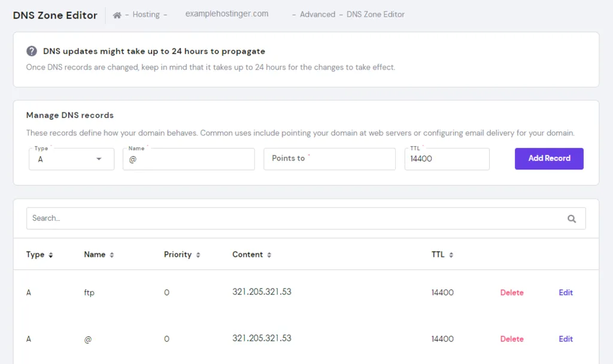This screenshot has height=364, width=613.
Task: Click the home icon in breadcrumb
Action: pos(117,15)
